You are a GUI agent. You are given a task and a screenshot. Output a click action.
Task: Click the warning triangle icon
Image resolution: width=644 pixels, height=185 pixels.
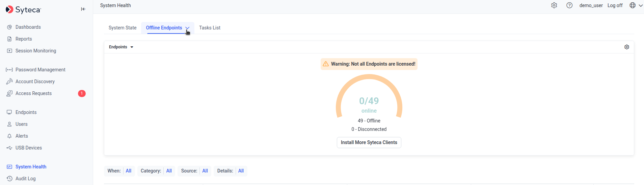[326, 64]
